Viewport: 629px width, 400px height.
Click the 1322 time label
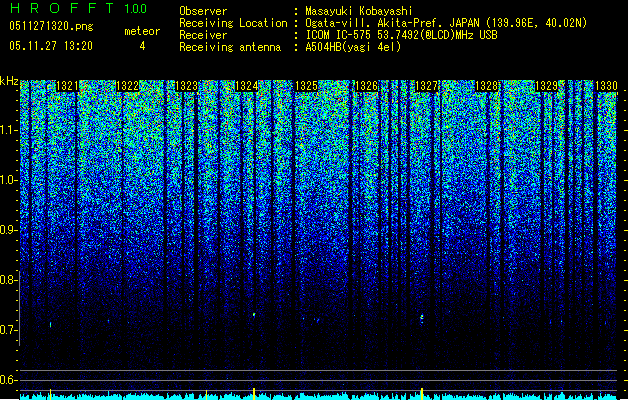click(x=127, y=86)
